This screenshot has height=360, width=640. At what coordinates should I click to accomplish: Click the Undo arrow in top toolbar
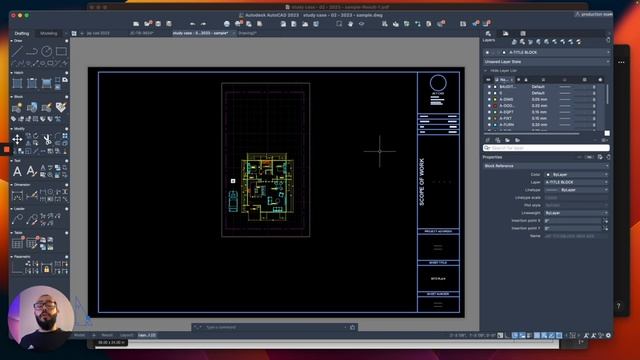(x=192, y=24)
